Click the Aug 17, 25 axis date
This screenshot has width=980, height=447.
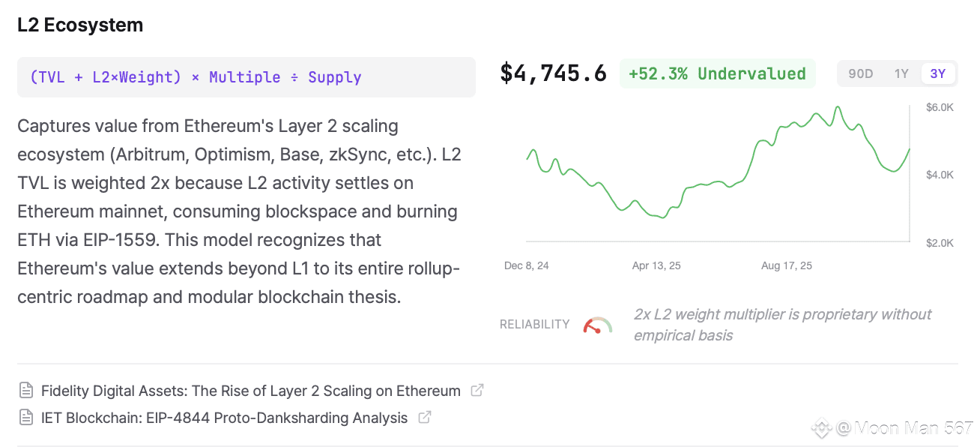click(x=786, y=265)
